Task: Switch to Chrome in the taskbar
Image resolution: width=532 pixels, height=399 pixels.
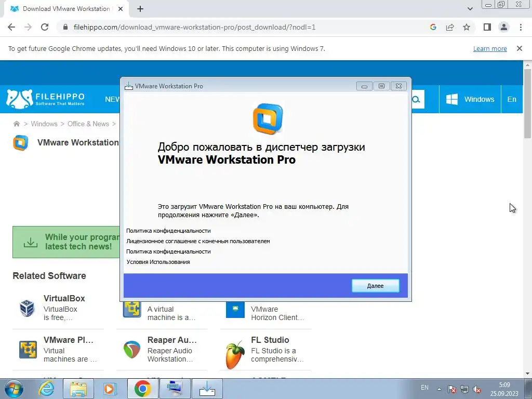Action: click(x=142, y=389)
